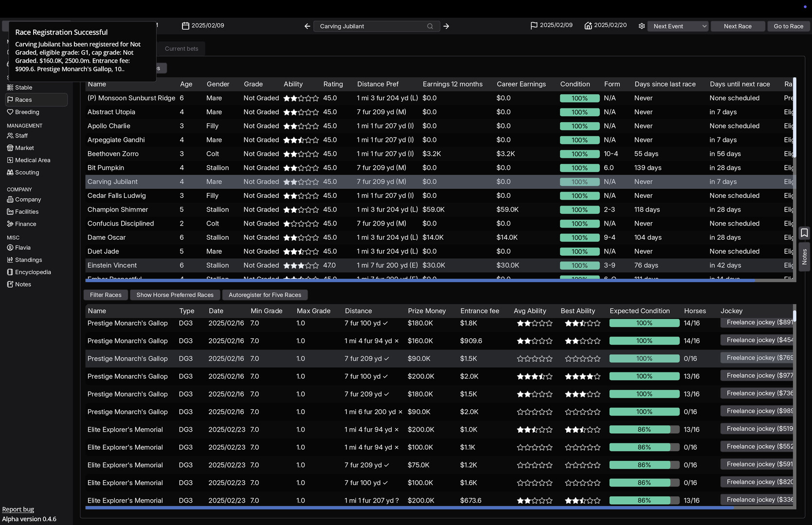This screenshot has width=812, height=525.
Task: Click the calendar icon next to date
Action: tap(185, 26)
